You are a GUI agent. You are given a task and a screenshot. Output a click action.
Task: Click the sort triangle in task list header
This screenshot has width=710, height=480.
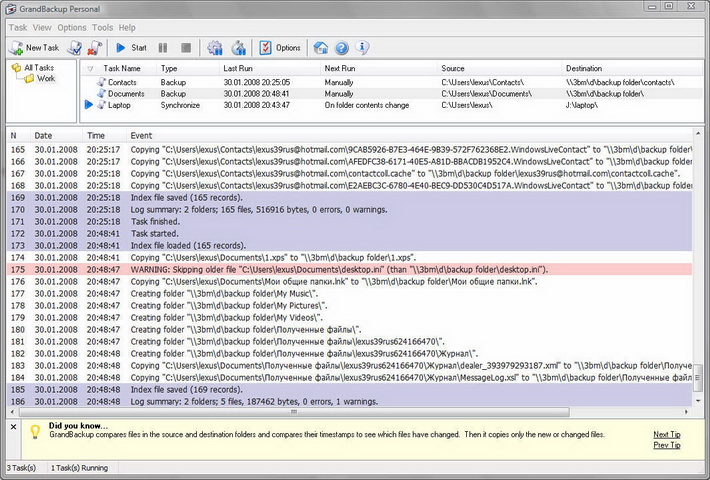pos(90,69)
